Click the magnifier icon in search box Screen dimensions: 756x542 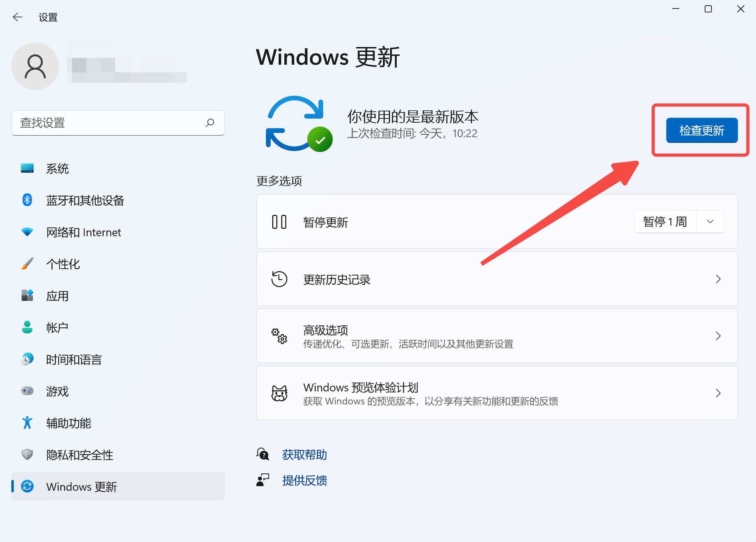[x=210, y=123]
